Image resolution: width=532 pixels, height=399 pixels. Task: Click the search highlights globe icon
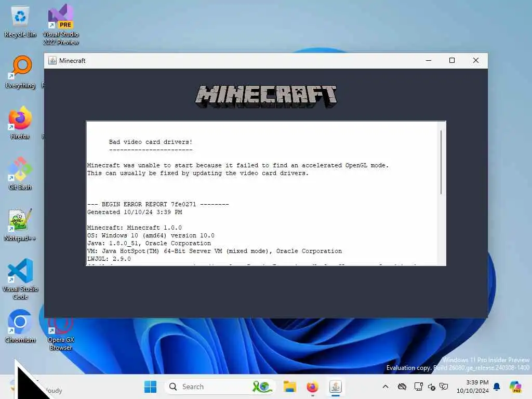(x=262, y=387)
